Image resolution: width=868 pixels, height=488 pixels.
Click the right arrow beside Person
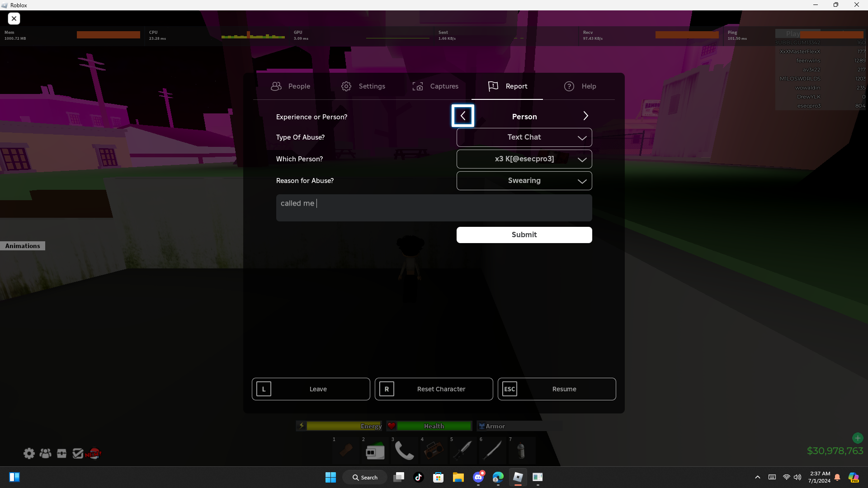tap(585, 116)
